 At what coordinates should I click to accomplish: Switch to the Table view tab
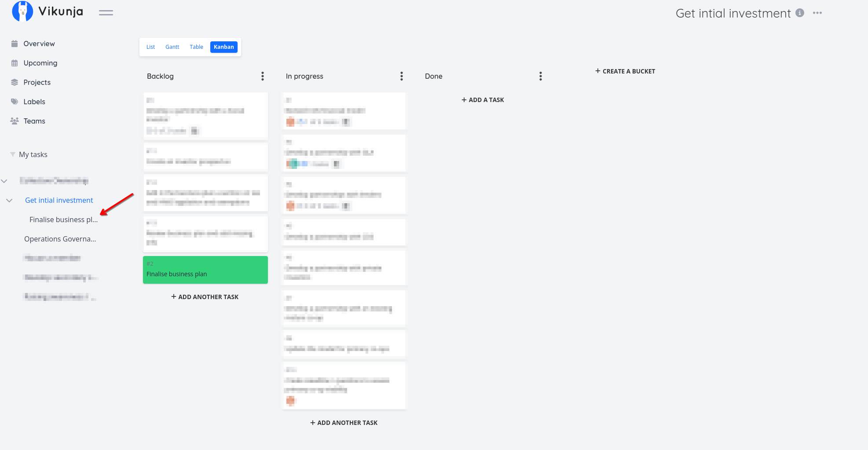coord(196,47)
